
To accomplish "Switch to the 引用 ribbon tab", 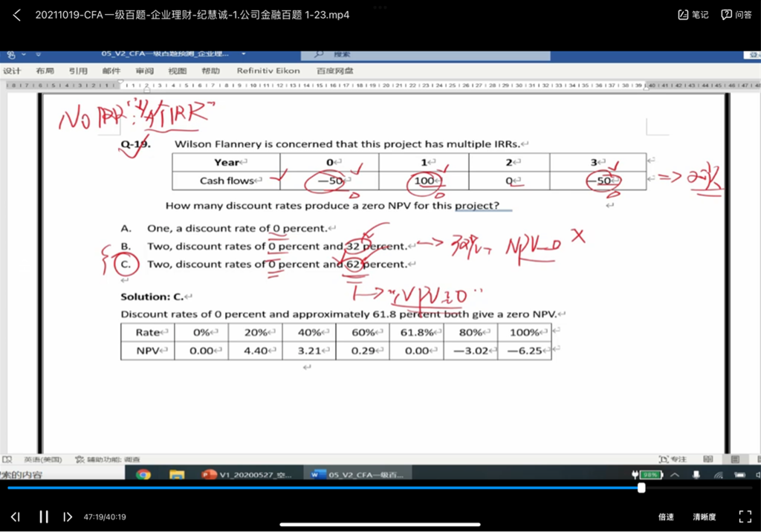I will [x=78, y=71].
